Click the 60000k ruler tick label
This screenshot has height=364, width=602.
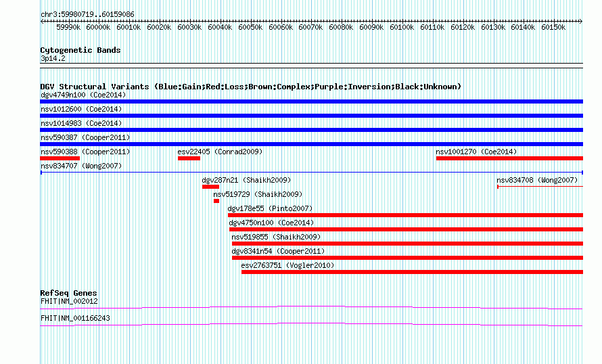pyautogui.click(x=98, y=27)
